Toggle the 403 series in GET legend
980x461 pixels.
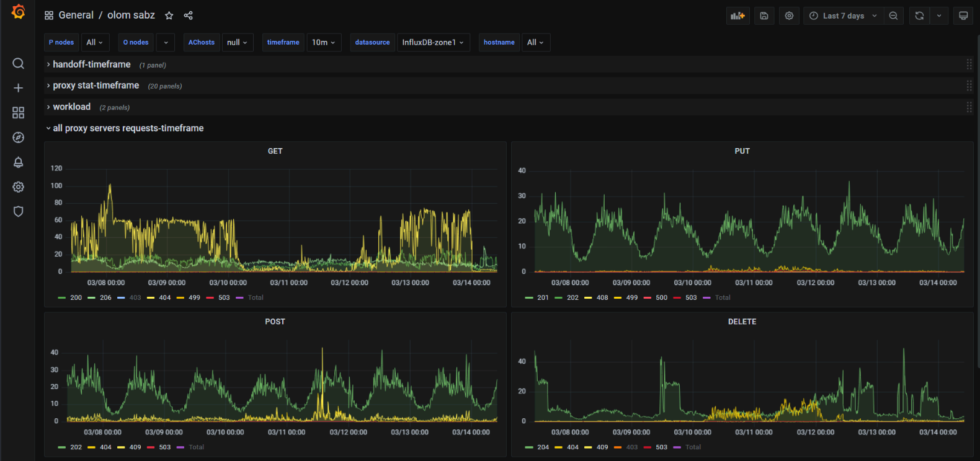click(x=135, y=298)
